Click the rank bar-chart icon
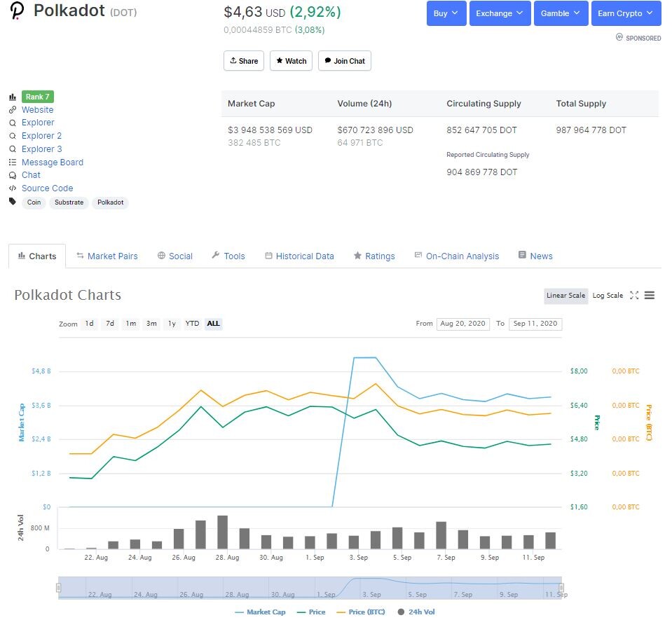The height and width of the screenshot is (620, 672). (13, 97)
